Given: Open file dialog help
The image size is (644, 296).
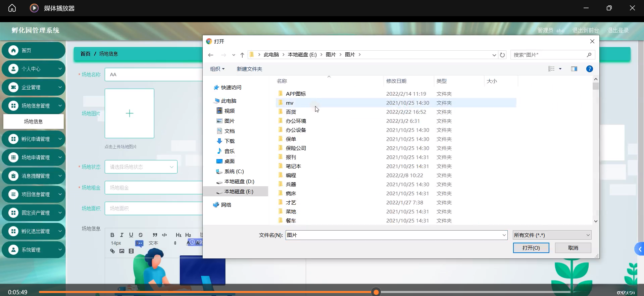Looking at the screenshot, I should pyautogui.click(x=589, y=69).
